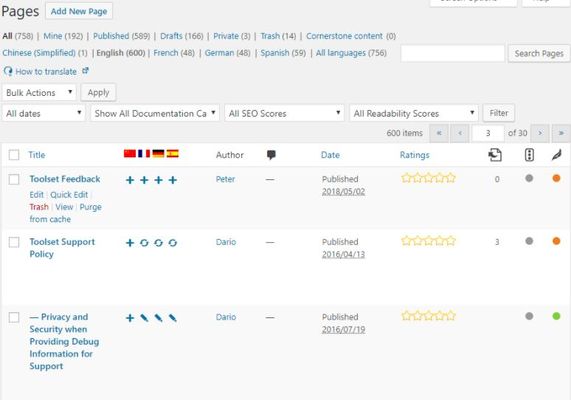Update German translation of Toolset Support Policy
The width and height of the screenshot is (571, 400).
[x=158, y=243]
